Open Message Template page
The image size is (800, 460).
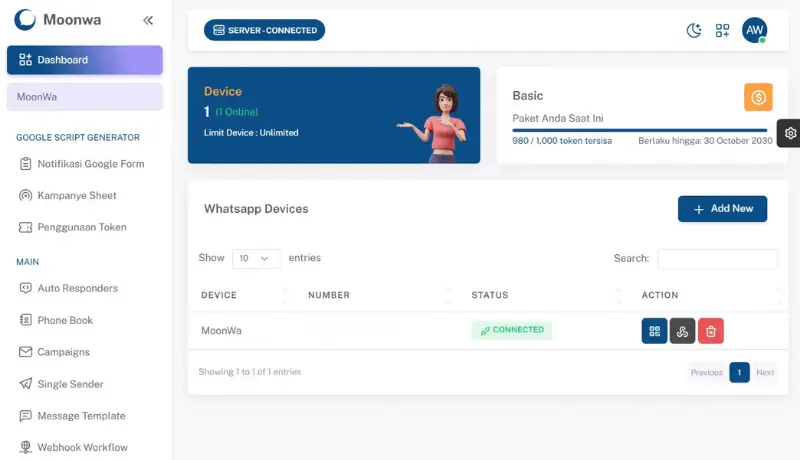(x=72, y=416)
